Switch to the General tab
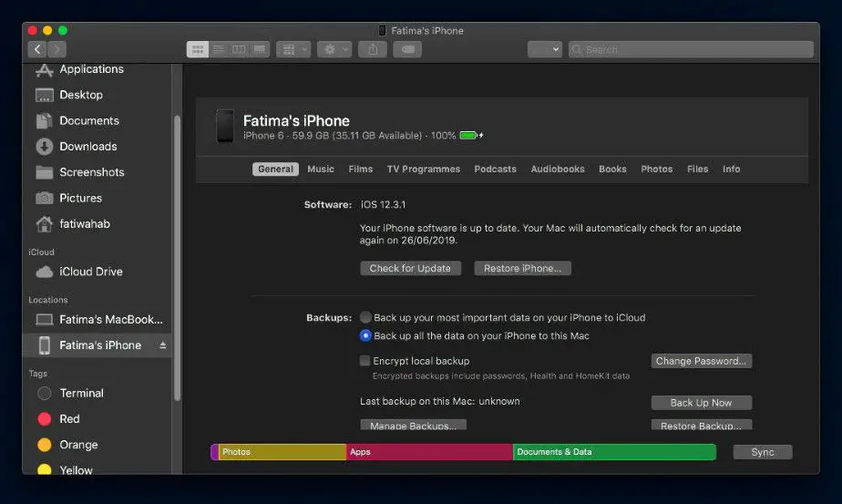 coord(275,170)
